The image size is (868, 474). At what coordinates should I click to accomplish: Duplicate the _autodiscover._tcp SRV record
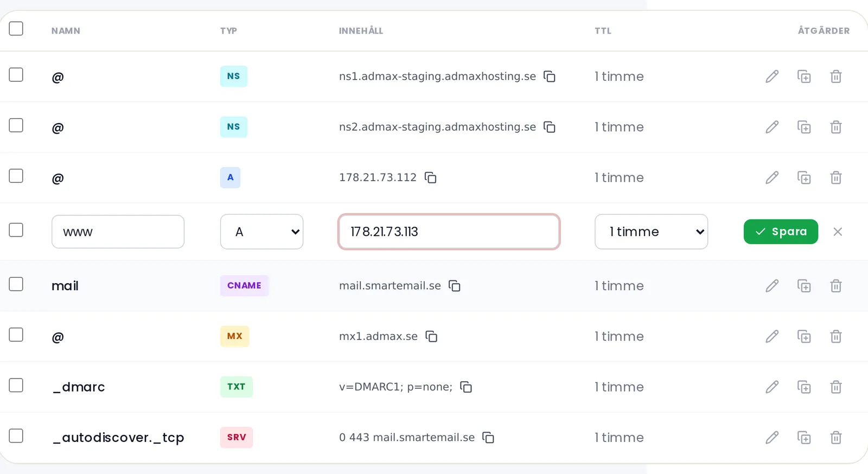(x=804, y=437)
